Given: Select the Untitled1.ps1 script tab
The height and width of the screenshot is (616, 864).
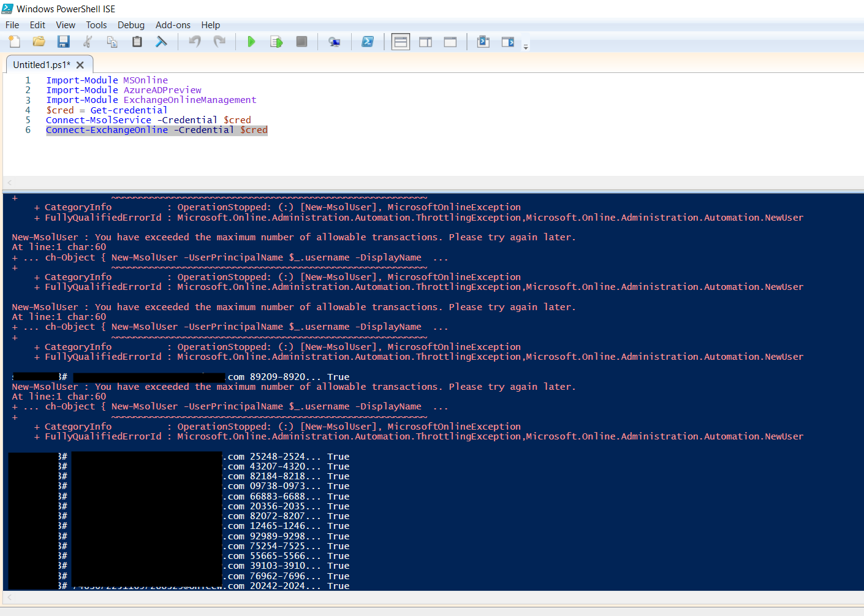Looking at the screenshot, I should (x=42, y=65).
